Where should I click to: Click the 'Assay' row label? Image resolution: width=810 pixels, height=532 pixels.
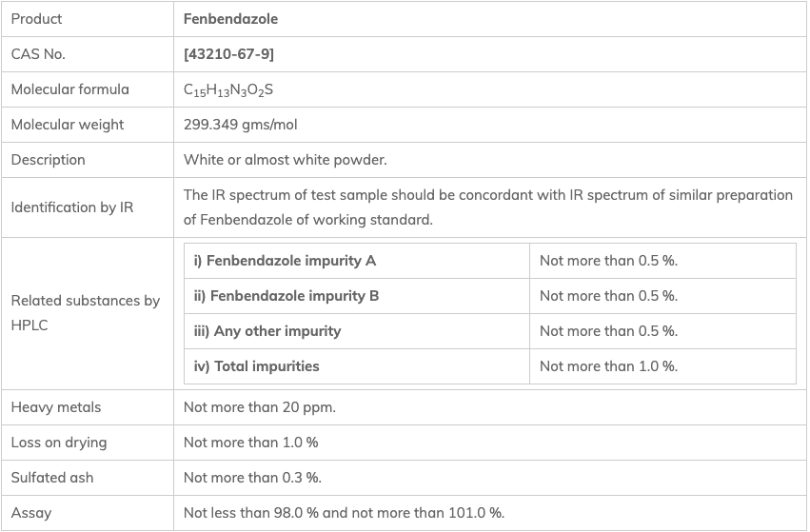(30, 513)
